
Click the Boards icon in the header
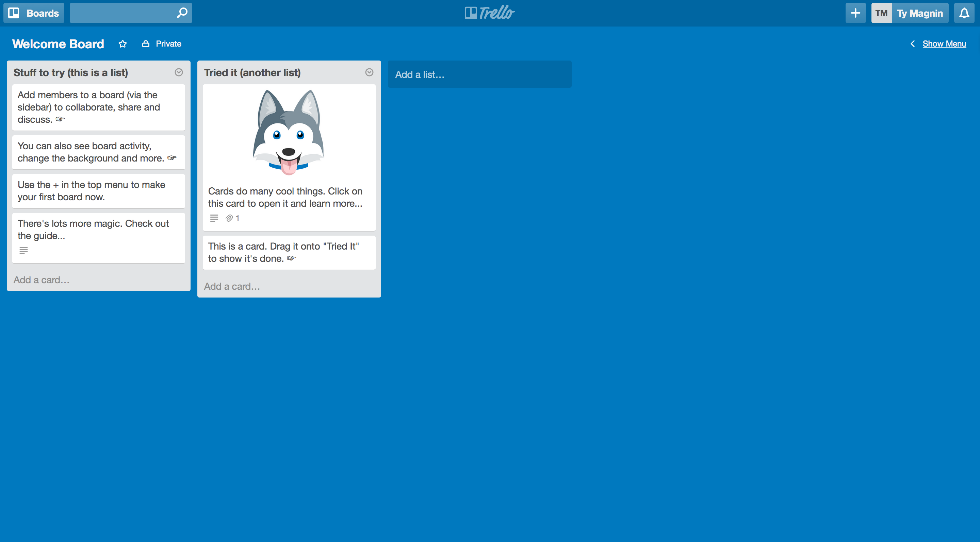tap(14, 13)
